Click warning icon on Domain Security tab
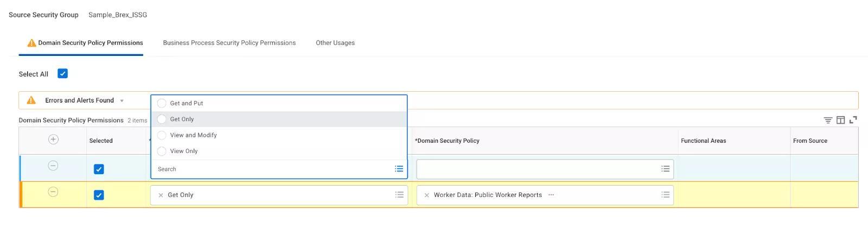This screenshot has height=236, width=868. [32, 43]
